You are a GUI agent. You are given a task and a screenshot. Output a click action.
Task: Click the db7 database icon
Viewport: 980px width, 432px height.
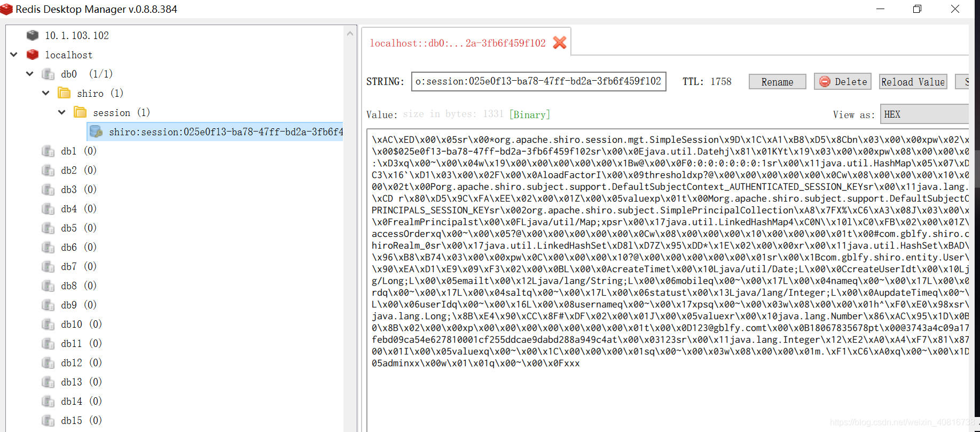pos(48,266)
